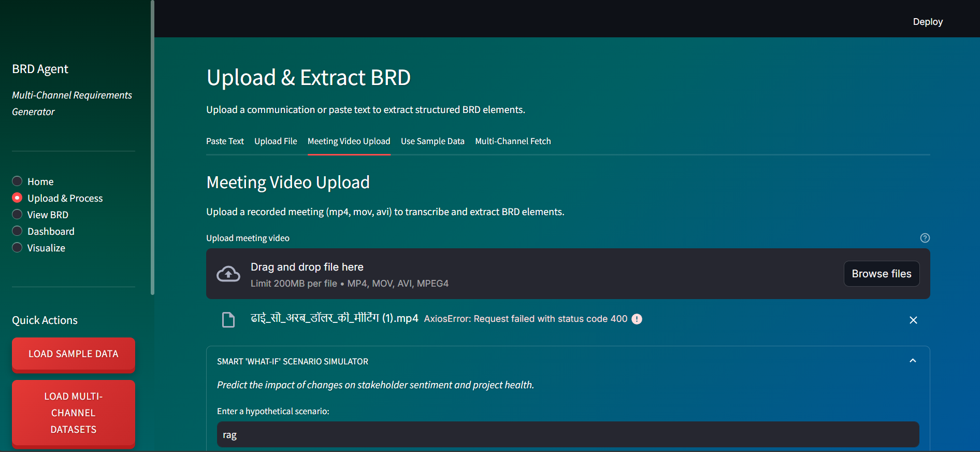The image size is (980, 452).
Task: Open the Multi-Channel Fetch tab
Action: click(x=513, y=141)
